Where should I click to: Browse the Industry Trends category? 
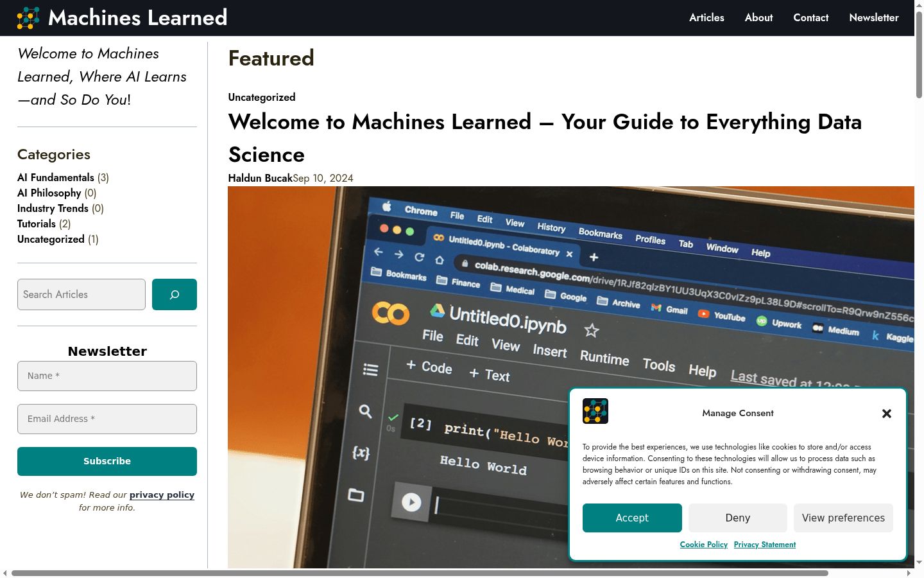(53, 209)
